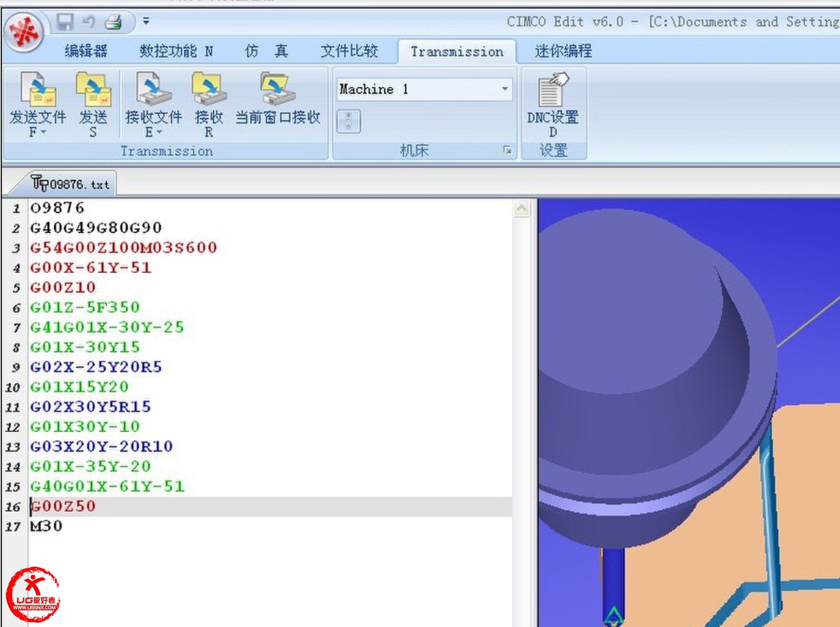Click line G40G01X-61Y-51
This screenshot has width=840, height=627.
coord(107,486)
